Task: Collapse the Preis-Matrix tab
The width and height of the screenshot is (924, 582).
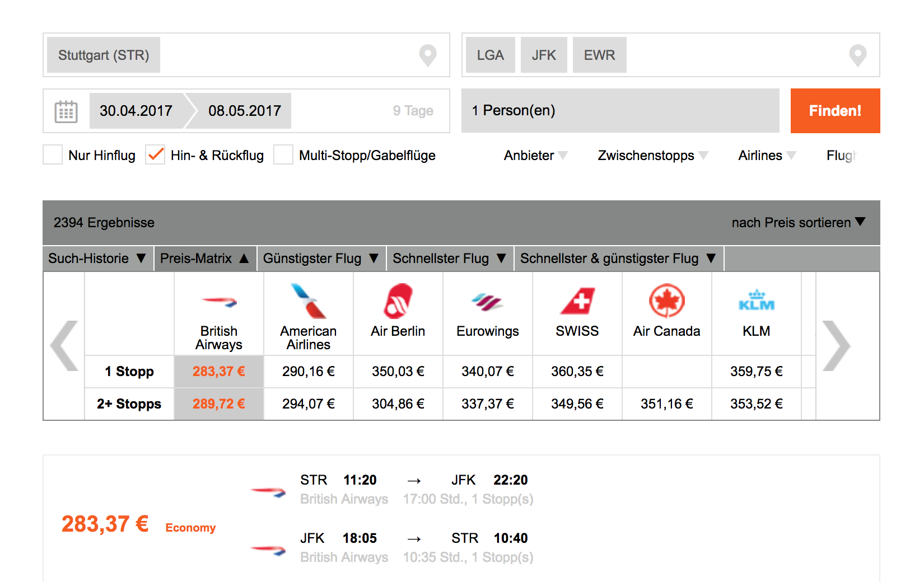Action: (x=205, y=259)
